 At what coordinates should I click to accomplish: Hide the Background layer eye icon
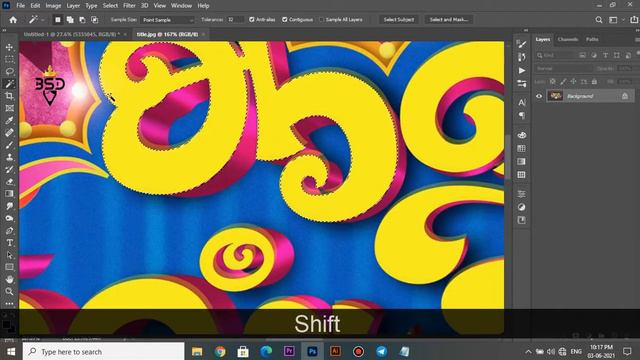(x=539, y=96)
